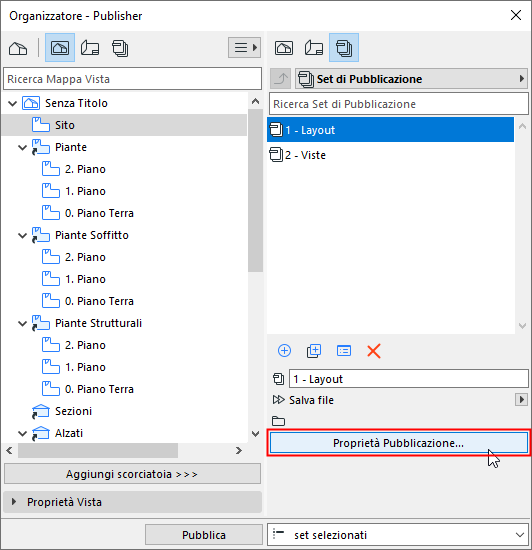Image resolution: width=532 pixels, height=550 pixels.
Task: Select 1. Piano under Piante Soffitto
Action: click(85, 280)
